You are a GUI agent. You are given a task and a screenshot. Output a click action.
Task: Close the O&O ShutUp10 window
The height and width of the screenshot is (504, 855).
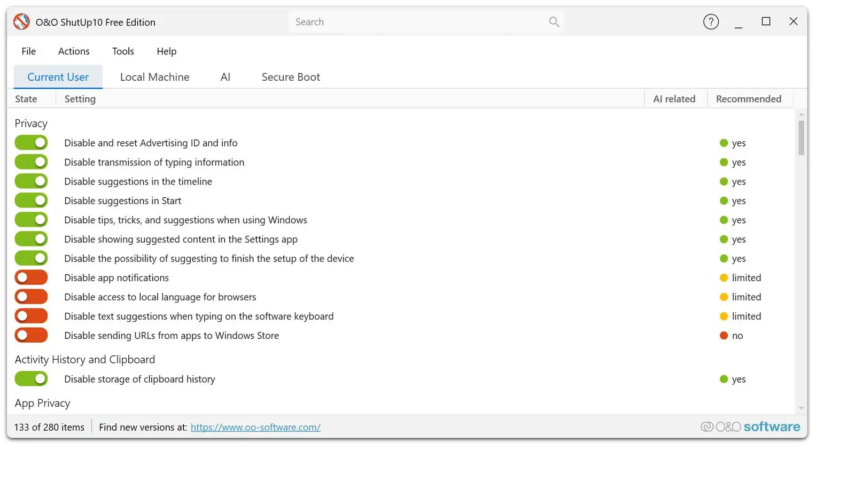pyautogui.click(x=794, y=21)
